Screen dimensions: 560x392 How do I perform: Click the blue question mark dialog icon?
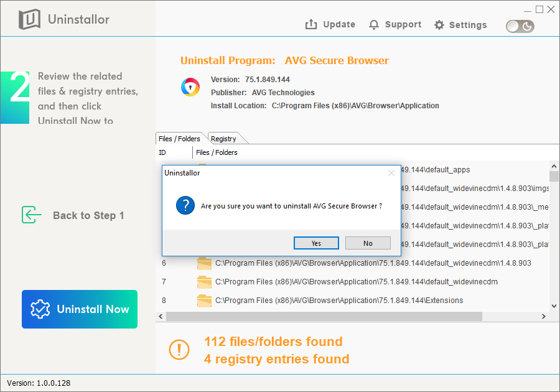point(185,205)
